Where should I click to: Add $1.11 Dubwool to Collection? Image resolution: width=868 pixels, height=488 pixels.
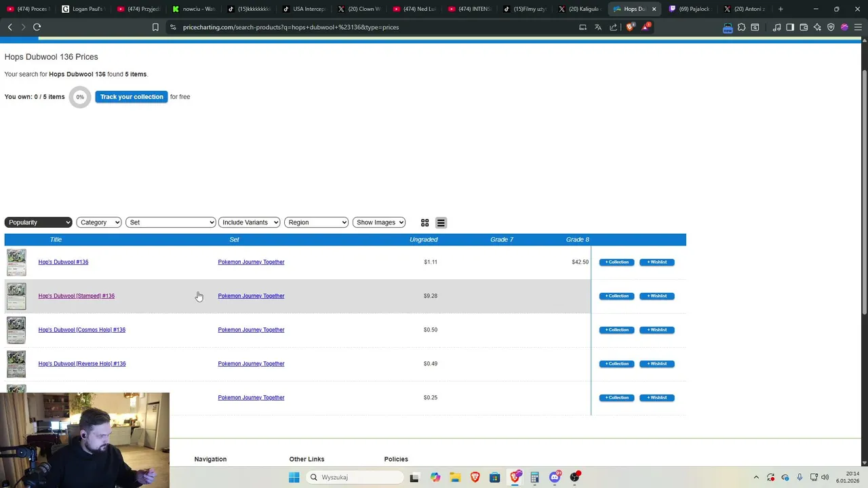[x=616, y=262]
